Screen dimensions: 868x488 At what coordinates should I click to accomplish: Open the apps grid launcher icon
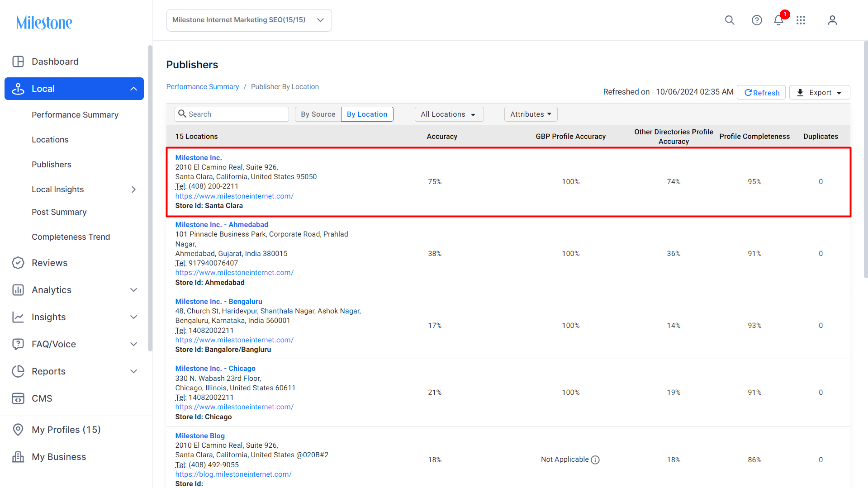(x=801, y=20)
